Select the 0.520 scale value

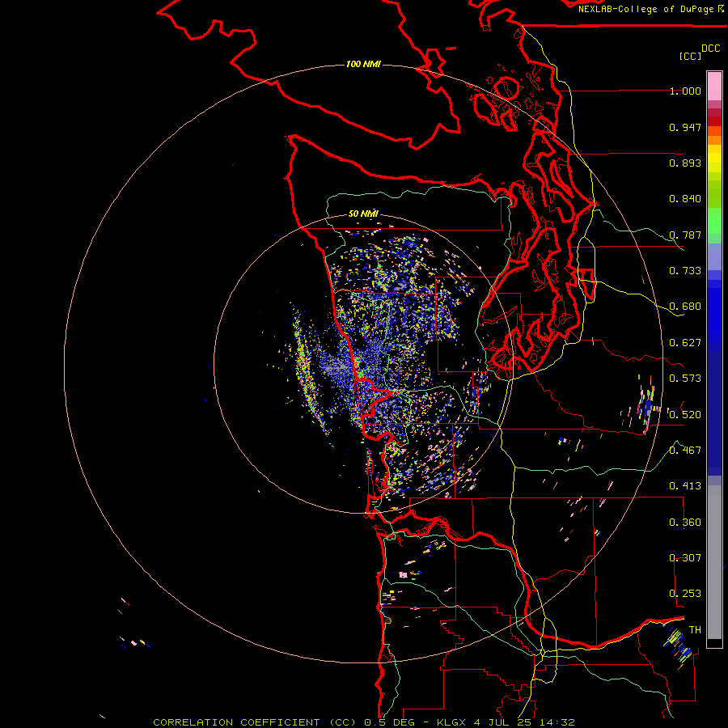click(x=685, y=415)
